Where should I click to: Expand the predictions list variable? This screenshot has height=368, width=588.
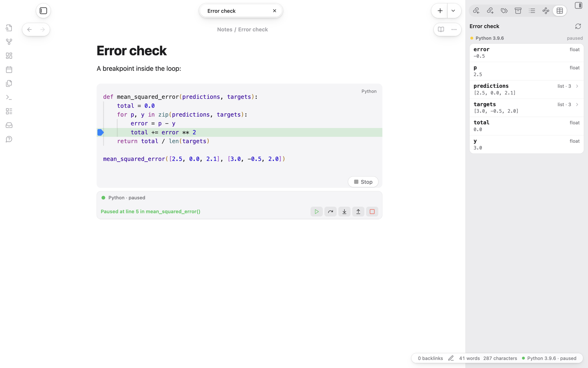click(577, 86)
